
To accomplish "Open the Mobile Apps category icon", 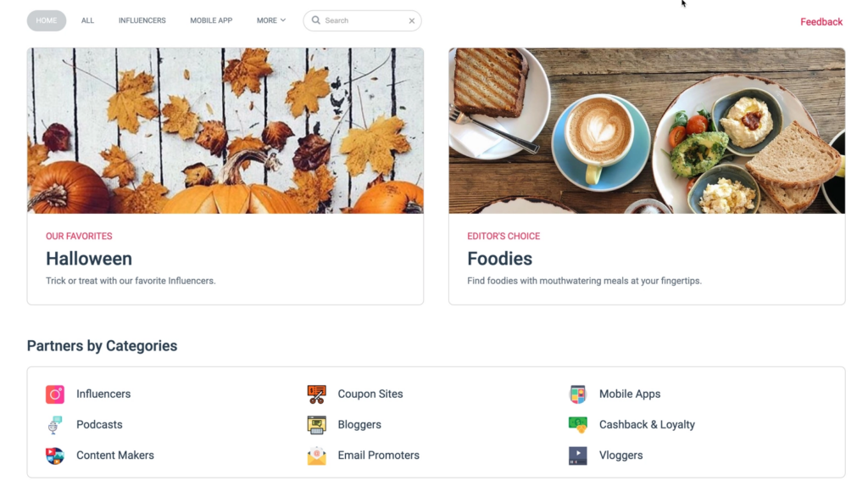I will click(577, 394).
